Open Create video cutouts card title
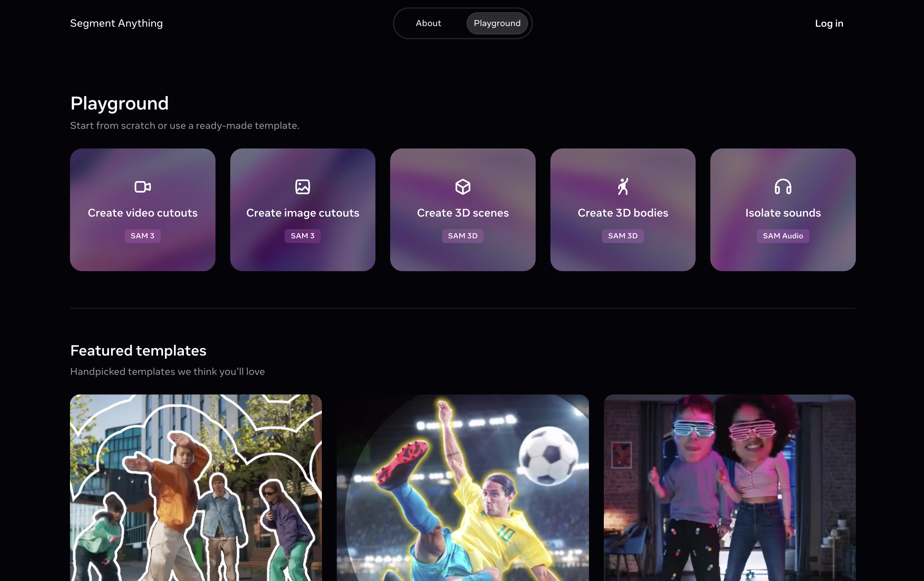 pos(142,213)
